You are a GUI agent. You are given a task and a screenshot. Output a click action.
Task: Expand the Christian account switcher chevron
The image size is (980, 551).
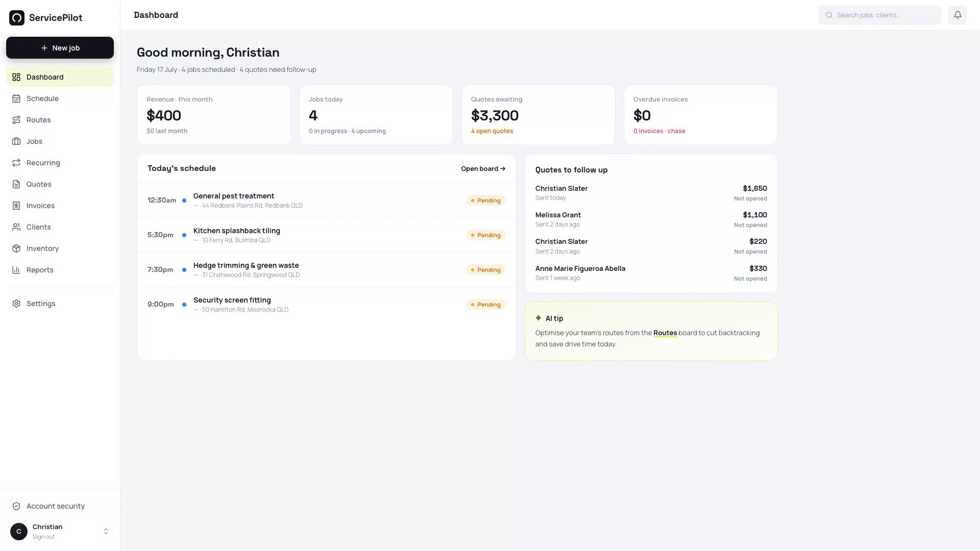point(106,531)
